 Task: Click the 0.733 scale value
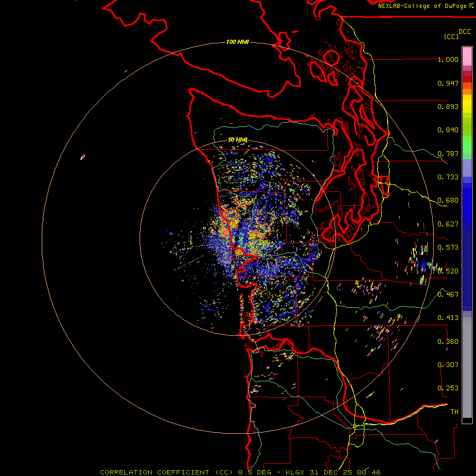448,177
